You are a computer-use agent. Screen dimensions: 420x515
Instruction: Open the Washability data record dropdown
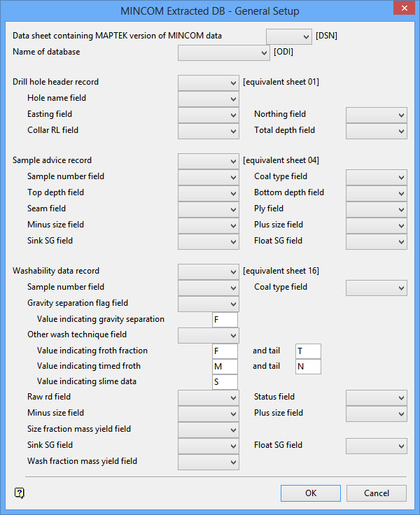pos(209,272)
